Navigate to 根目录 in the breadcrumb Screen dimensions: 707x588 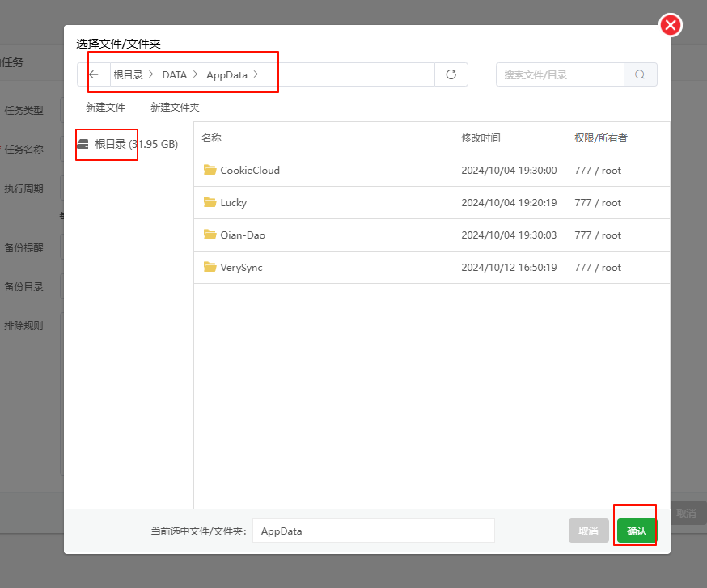128,74
